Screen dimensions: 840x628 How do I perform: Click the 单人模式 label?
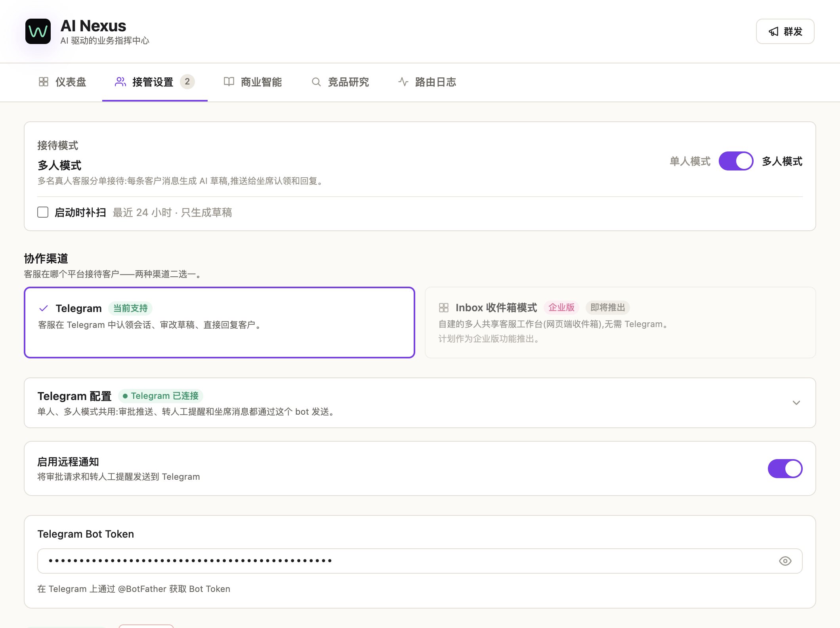coord(690,161)
